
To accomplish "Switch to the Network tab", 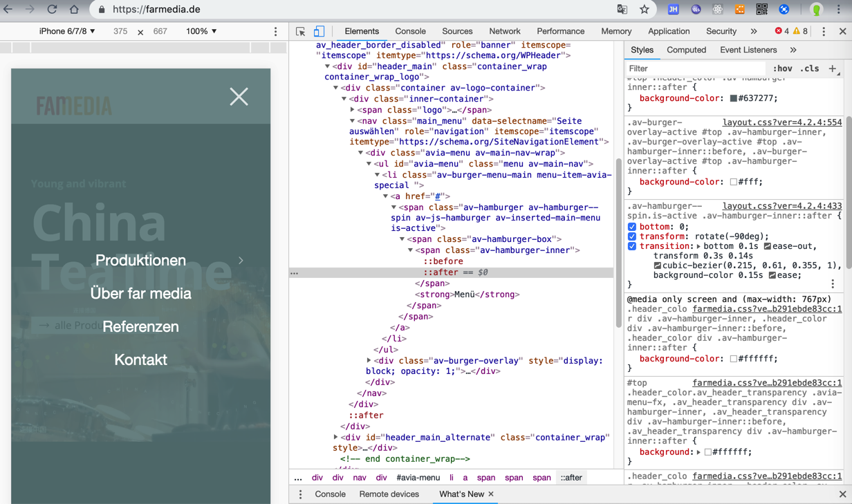I will point(504,31).
